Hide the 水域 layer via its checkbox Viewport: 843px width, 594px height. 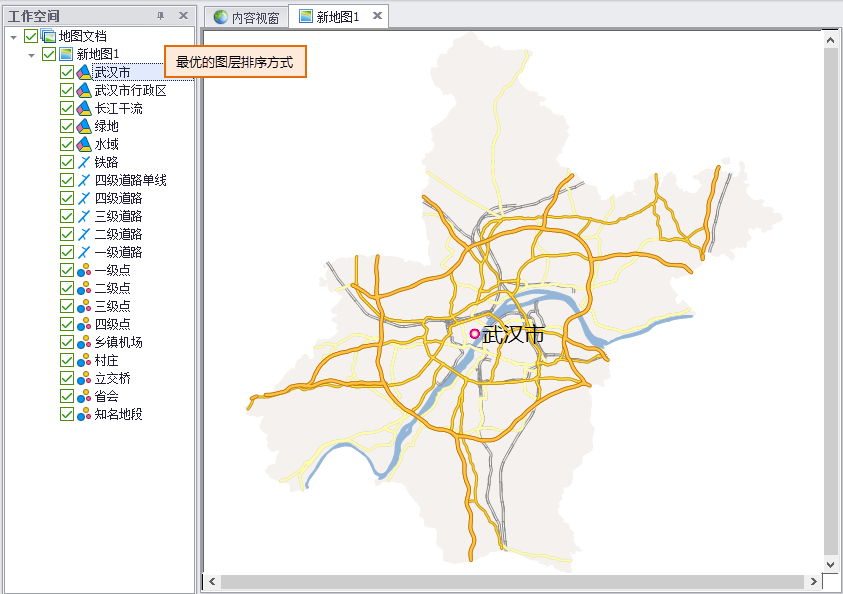[x=67, y=144]
